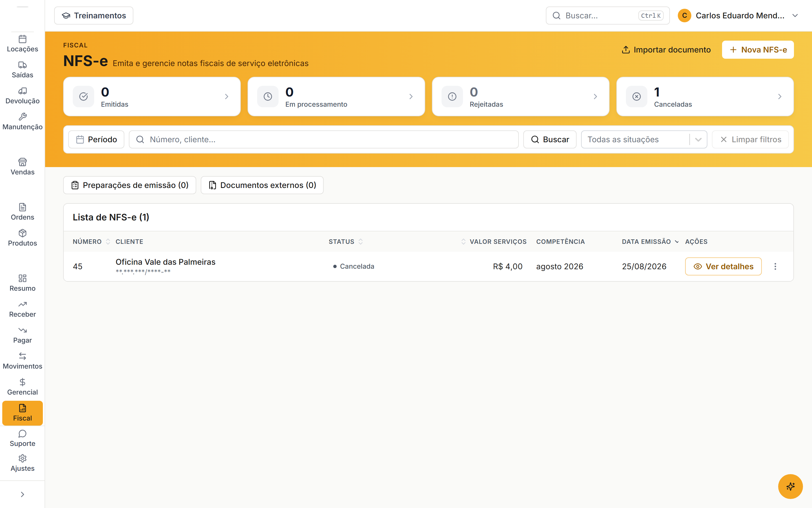Go to Saídas truck icon
Image resolution: width=812 pixels, height=508 pixels.
click(23, 65)
